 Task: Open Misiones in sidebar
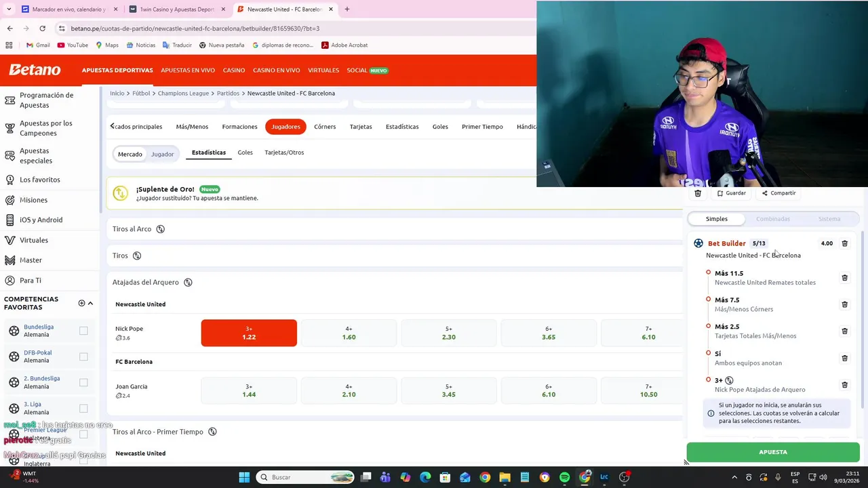point(33,200)
